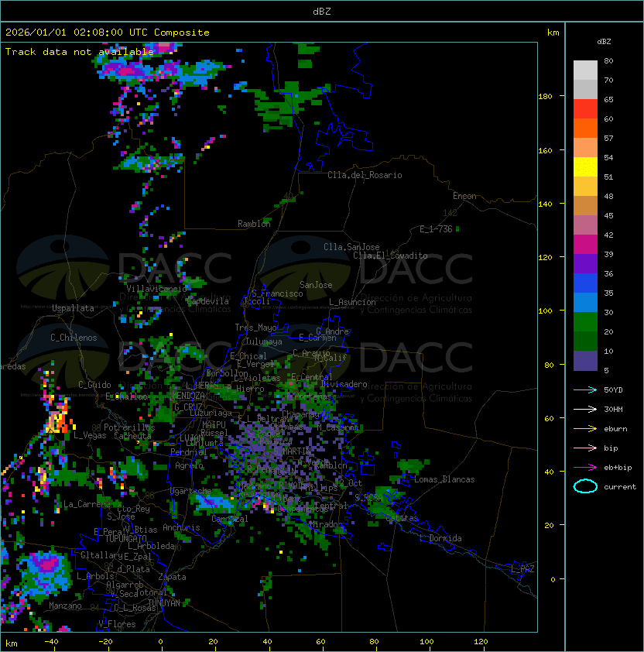
Task: Pick the light gray 70-80 dBZ swatch
Action: click(585, 70)
